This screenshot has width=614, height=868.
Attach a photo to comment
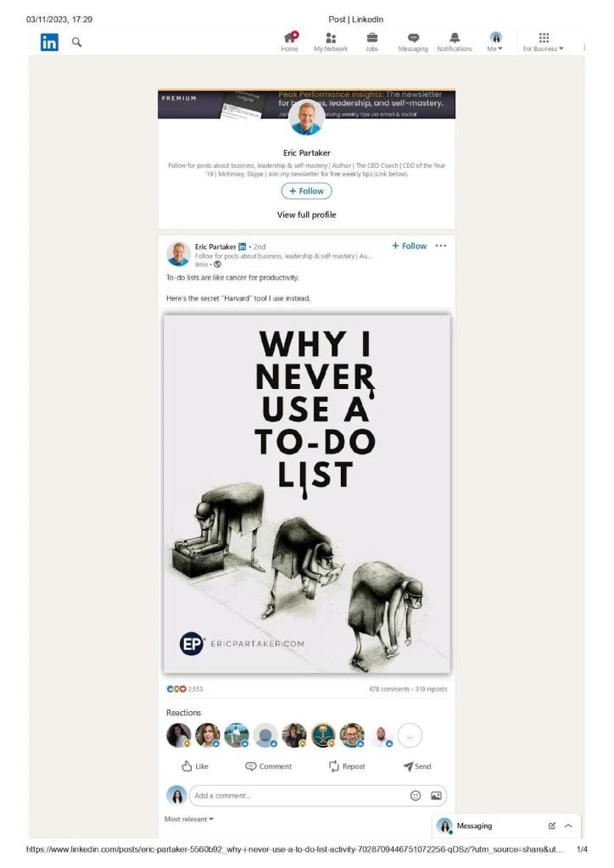436,795
